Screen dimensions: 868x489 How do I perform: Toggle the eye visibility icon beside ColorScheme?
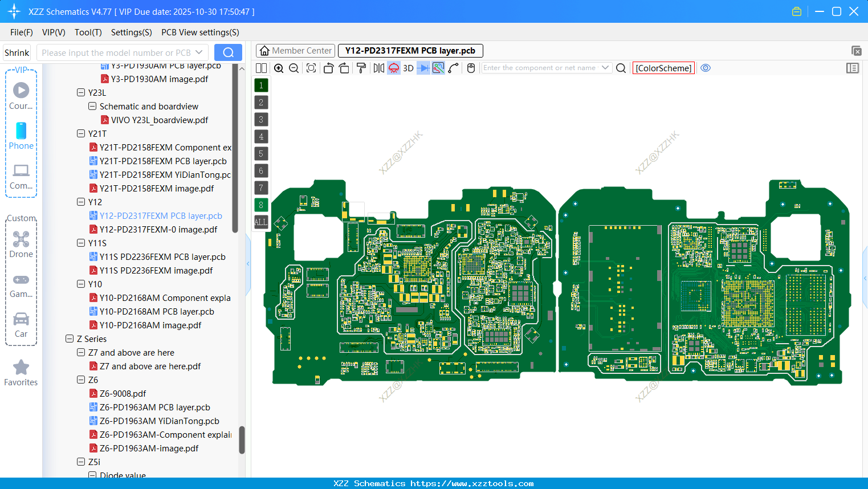(705, 68)
